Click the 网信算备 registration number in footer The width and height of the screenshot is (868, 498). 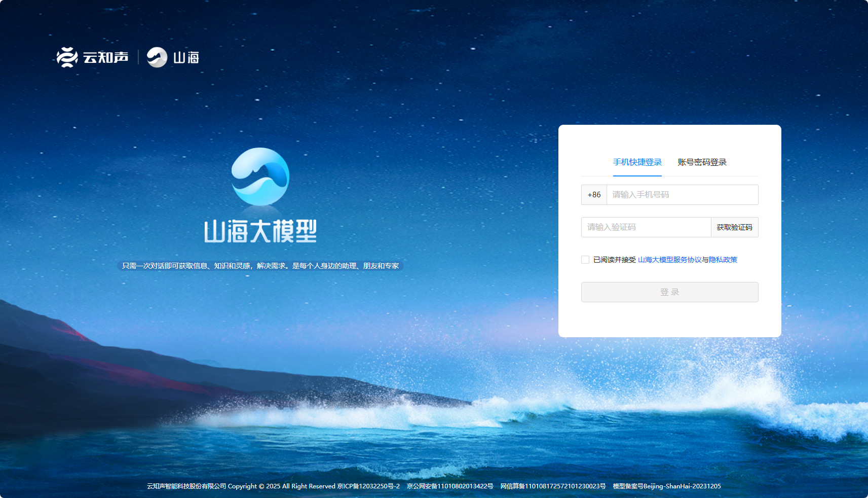(x=553, y=486)
